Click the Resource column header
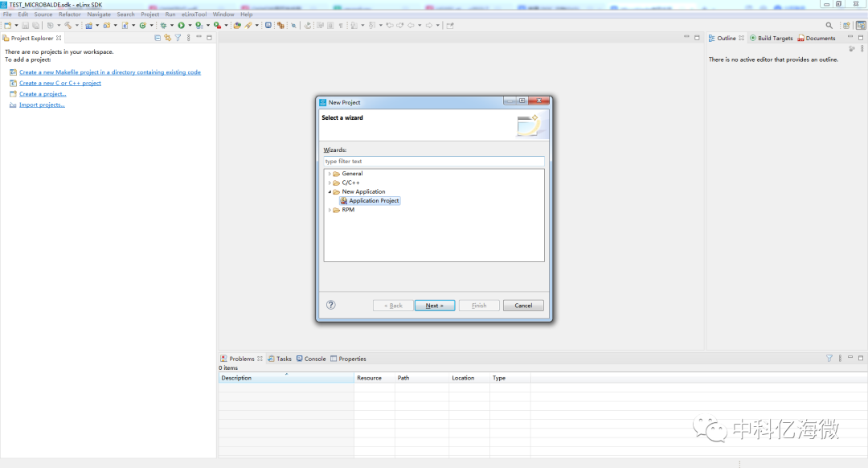The image size is (868, 468). point(375,378)
